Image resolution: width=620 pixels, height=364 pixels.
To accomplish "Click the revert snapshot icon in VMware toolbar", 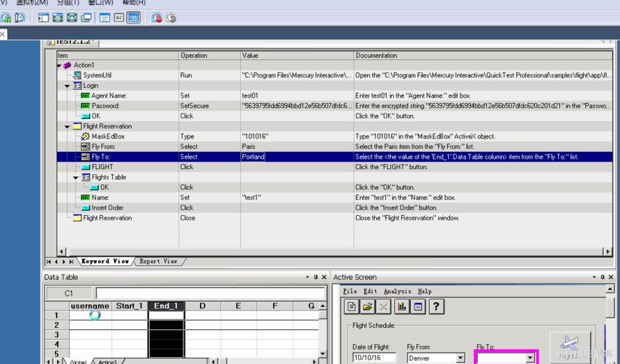I will pos(6,18).
